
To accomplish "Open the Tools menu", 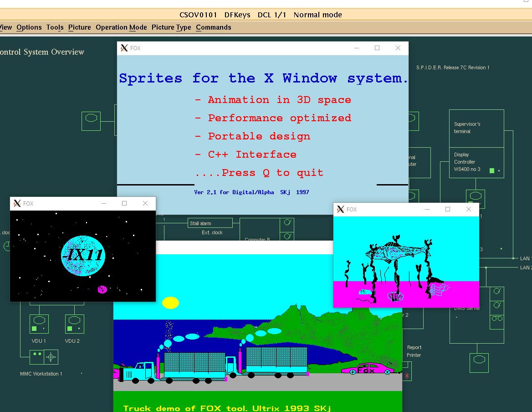I will 55,27.
